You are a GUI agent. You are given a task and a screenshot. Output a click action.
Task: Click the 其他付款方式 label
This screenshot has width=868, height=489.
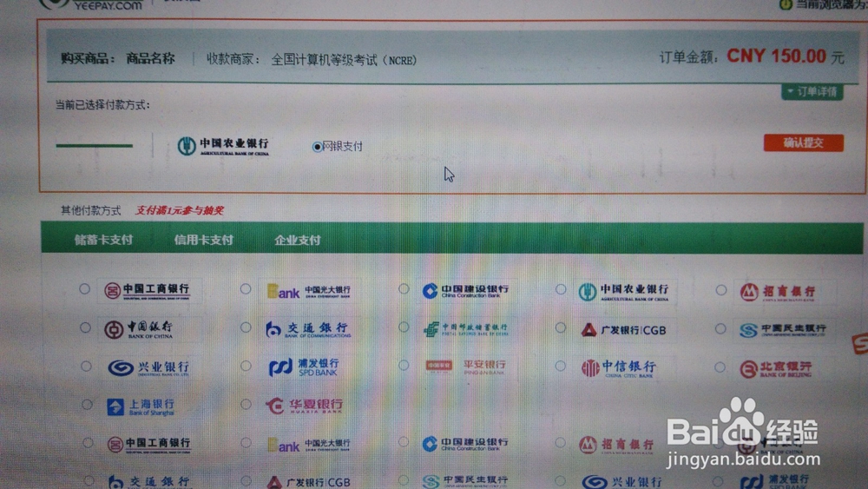[x=91, y=210]
